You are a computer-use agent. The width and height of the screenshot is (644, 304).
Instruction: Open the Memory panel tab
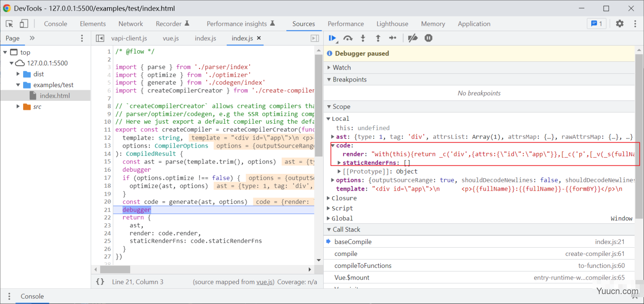433,24
